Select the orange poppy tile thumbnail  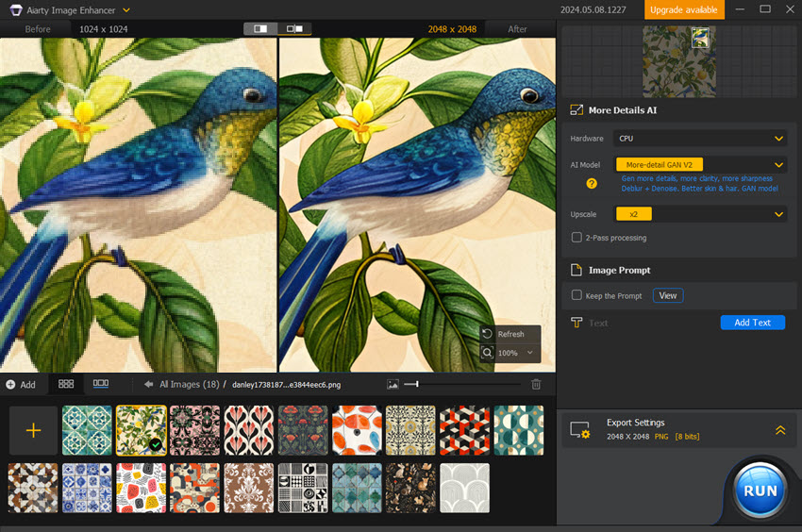tap(357, 430)
